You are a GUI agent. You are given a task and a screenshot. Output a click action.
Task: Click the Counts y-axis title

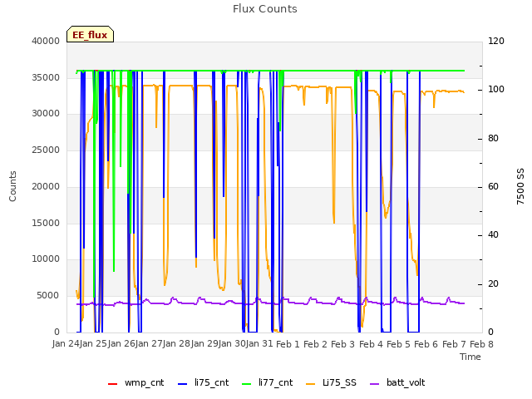[x=12, y=186]
